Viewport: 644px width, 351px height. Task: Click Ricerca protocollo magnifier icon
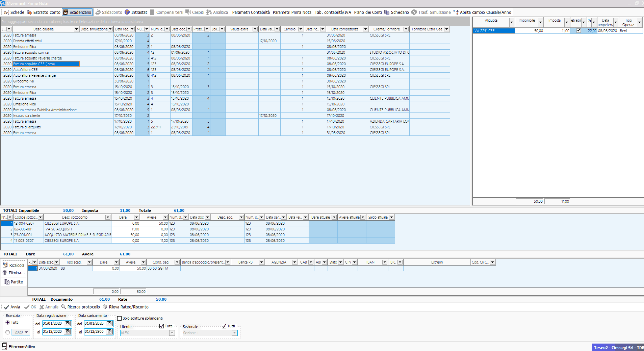click(x=63, y=307)
